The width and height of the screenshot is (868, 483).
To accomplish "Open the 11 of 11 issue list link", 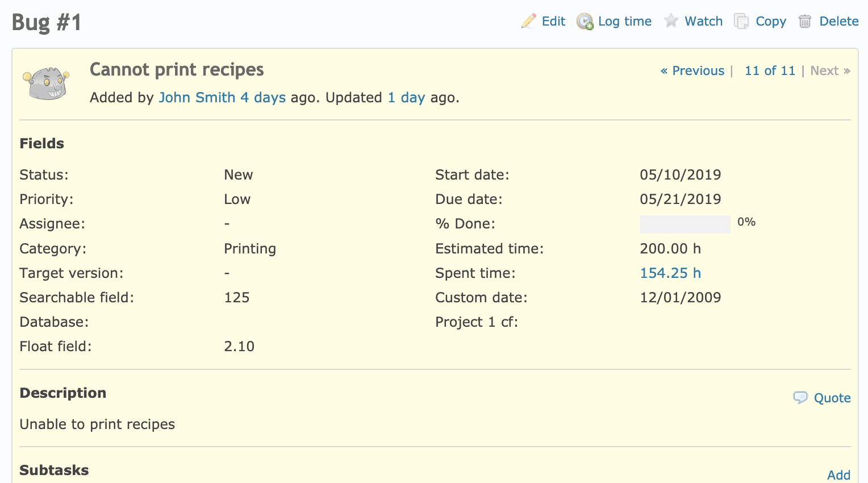I will coord(770,71).
